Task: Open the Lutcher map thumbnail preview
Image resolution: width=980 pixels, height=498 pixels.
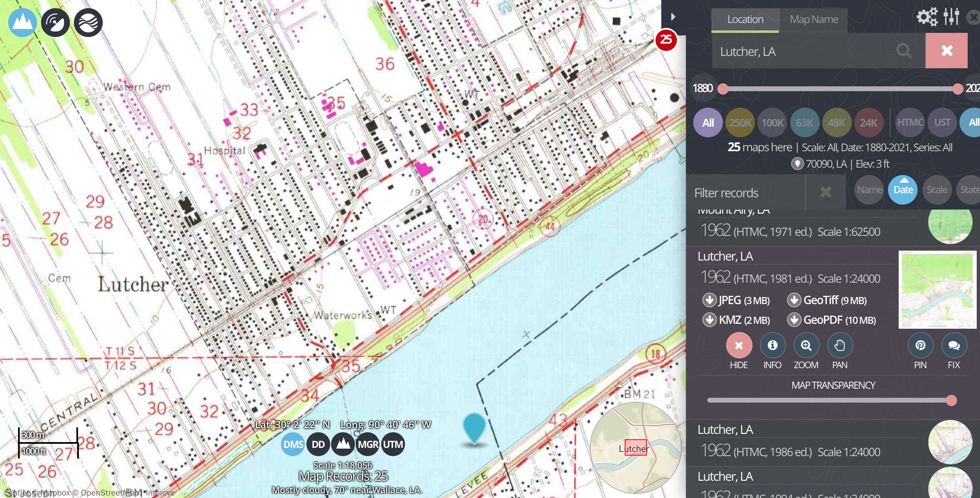Action: click(x=938, y=290)
